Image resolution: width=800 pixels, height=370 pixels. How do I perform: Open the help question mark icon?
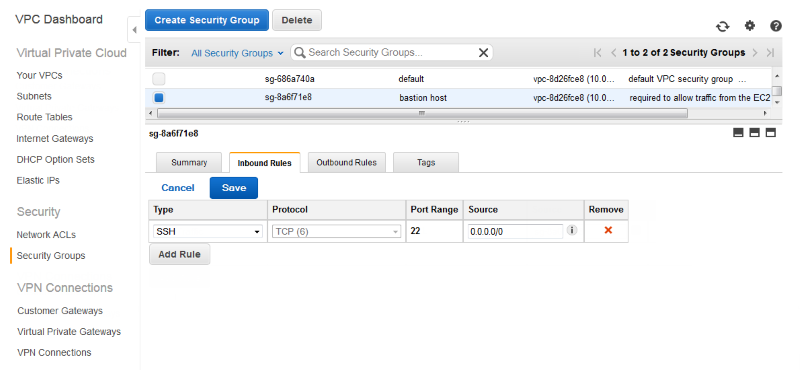[776, 26]
